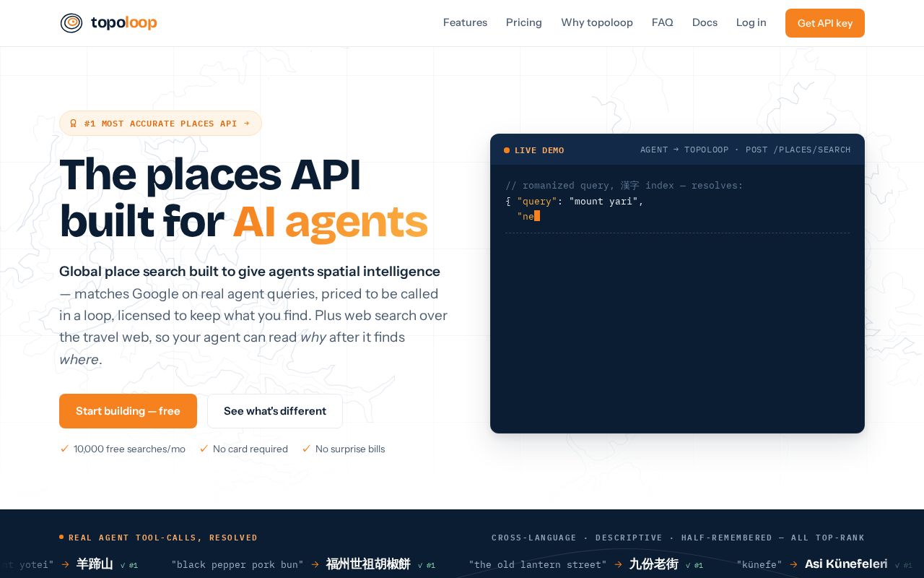Open the Why topoloop nav item
Viewport: 924px width, 578px height.
597,22
